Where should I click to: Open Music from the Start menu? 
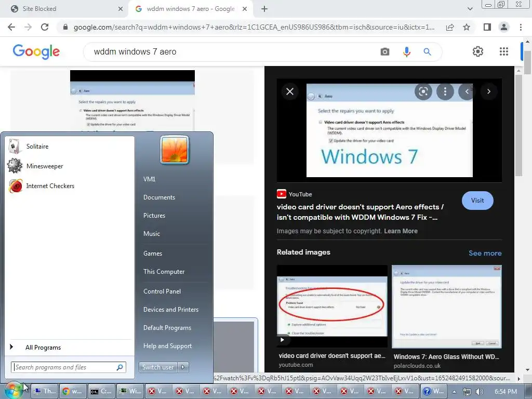pyautogui.click(x=151, y=233)
